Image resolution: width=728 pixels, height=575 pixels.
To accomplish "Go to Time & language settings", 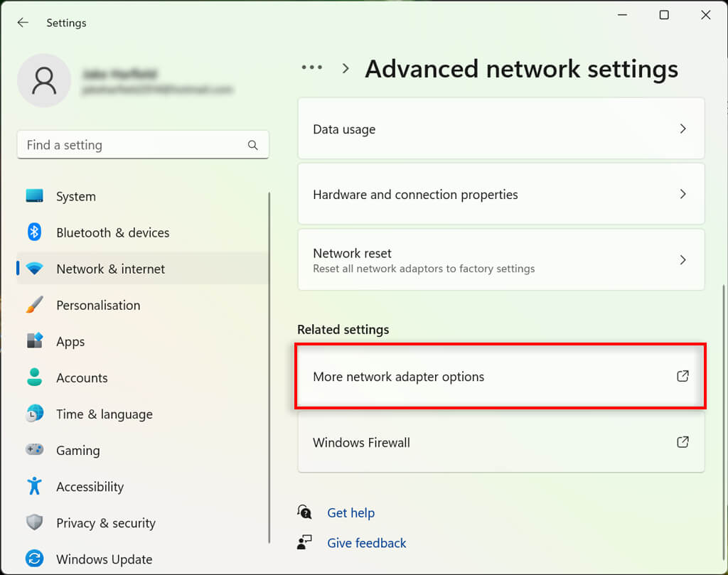I will [104, 414].
